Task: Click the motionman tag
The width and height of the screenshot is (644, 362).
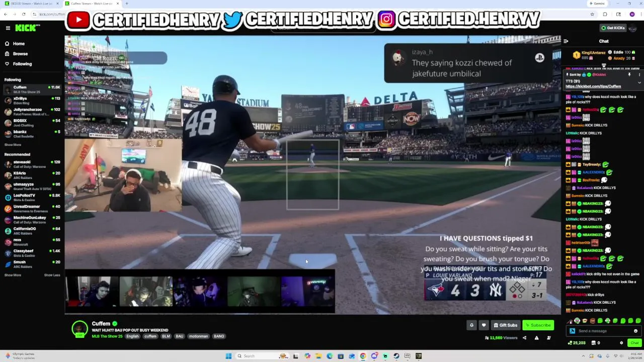Action: [x=198, y=336]
